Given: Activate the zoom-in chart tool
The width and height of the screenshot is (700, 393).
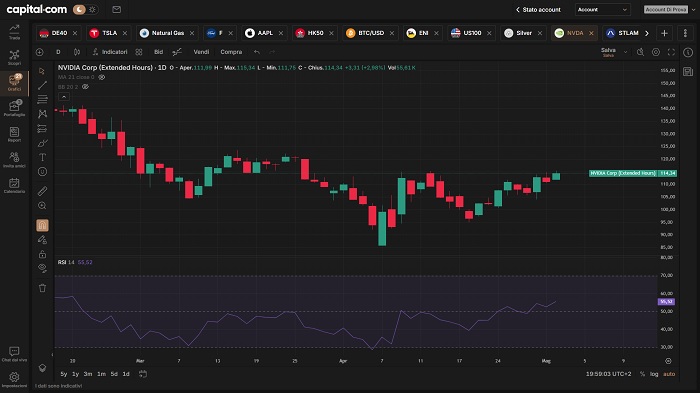Looking at the screenshot, I should [42, 205].
